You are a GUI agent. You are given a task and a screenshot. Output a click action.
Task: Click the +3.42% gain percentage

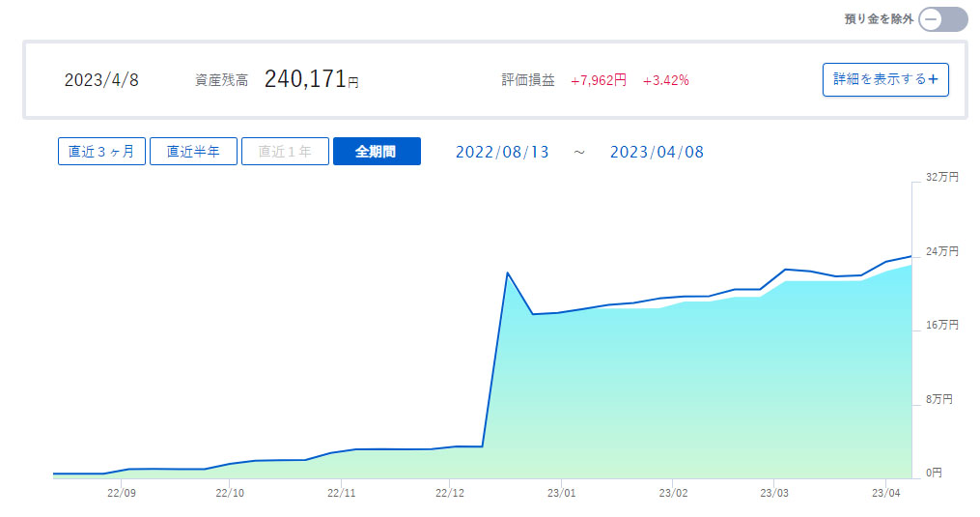[x=665, y=81]
